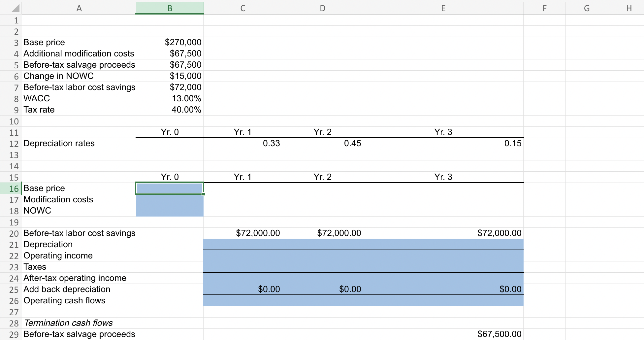Select column A header
This screenshot has height=340, width=644.
click(x=79, y=8)
